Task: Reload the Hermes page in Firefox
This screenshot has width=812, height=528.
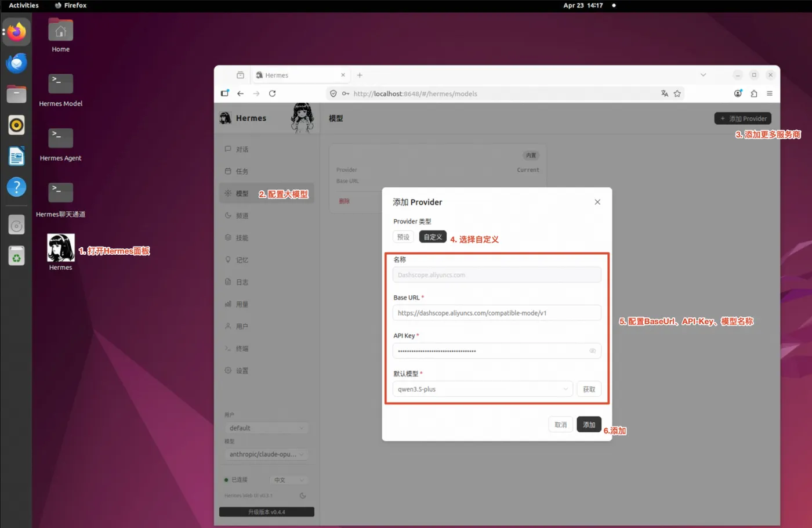Action: pos(272,93)
